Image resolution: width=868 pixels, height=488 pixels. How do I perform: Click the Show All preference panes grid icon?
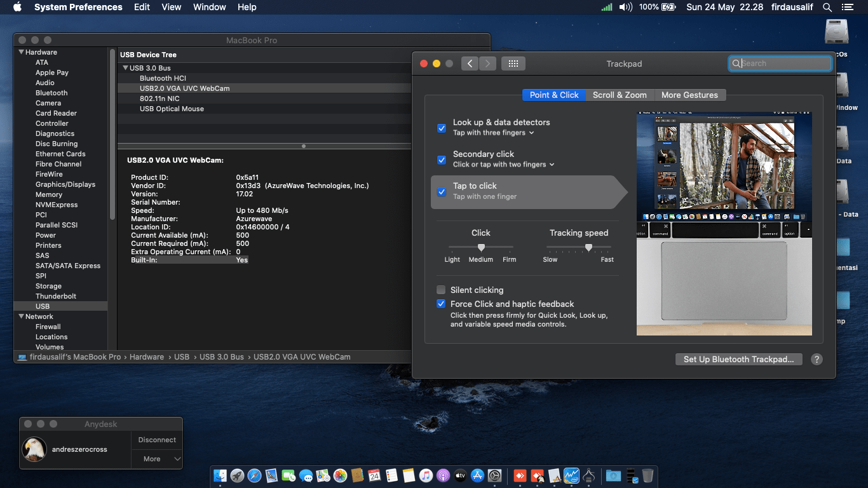click(513, 63)
